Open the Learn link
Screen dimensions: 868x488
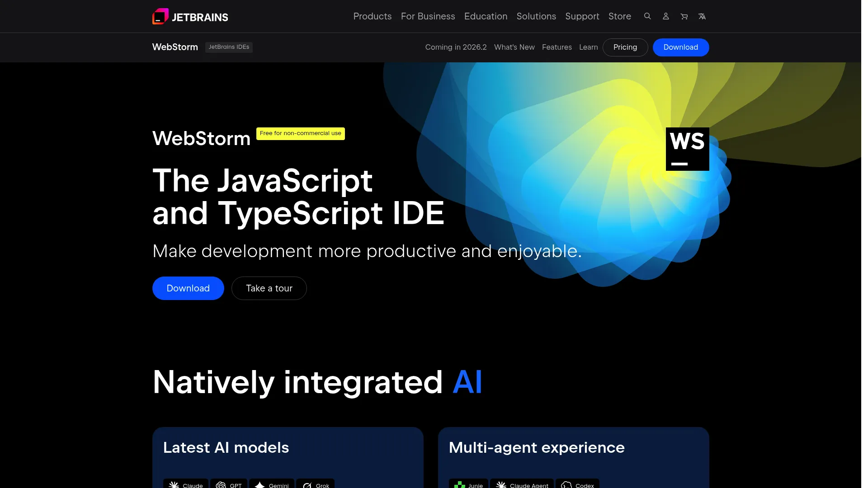click(589, 47)
